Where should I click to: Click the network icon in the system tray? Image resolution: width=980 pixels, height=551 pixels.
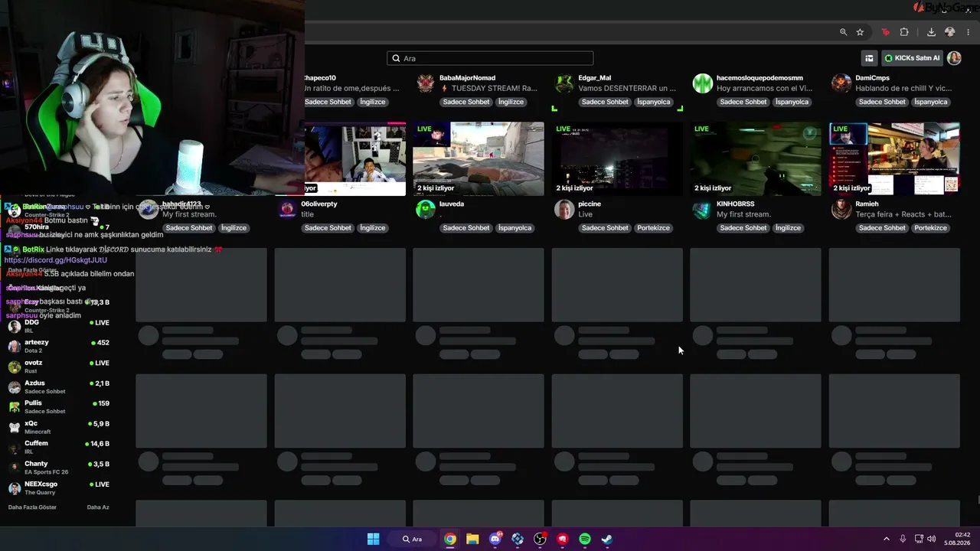coord(919,539)
